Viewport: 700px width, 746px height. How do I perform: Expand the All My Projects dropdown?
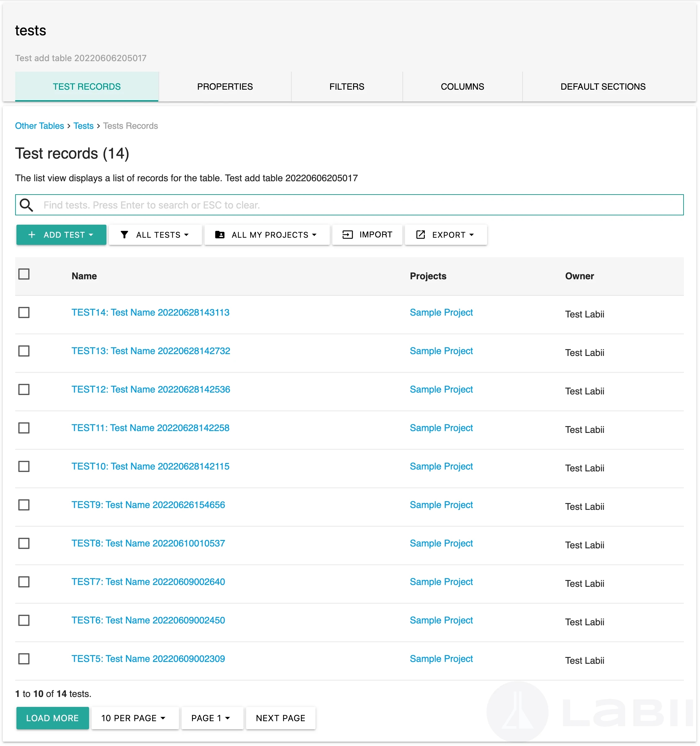(267, 235)
